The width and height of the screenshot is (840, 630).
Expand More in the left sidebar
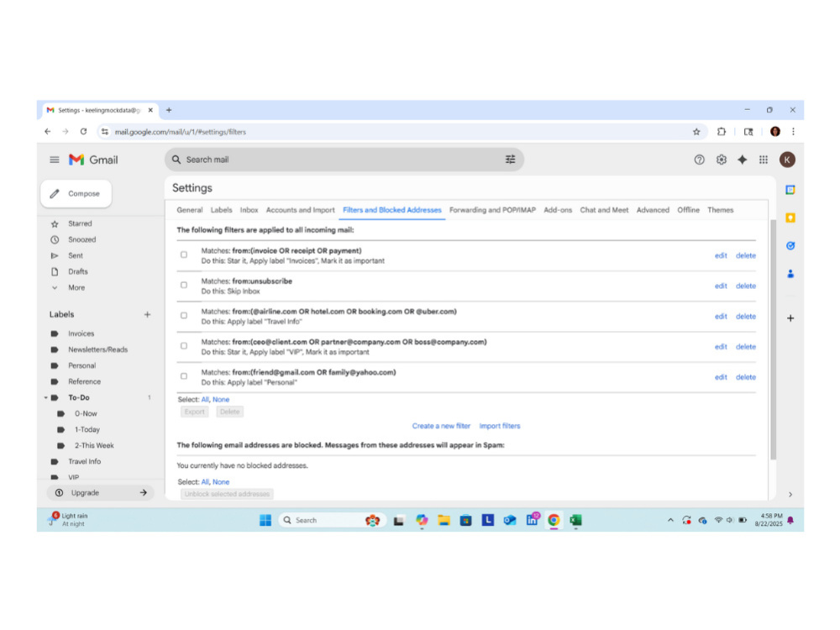76,287
